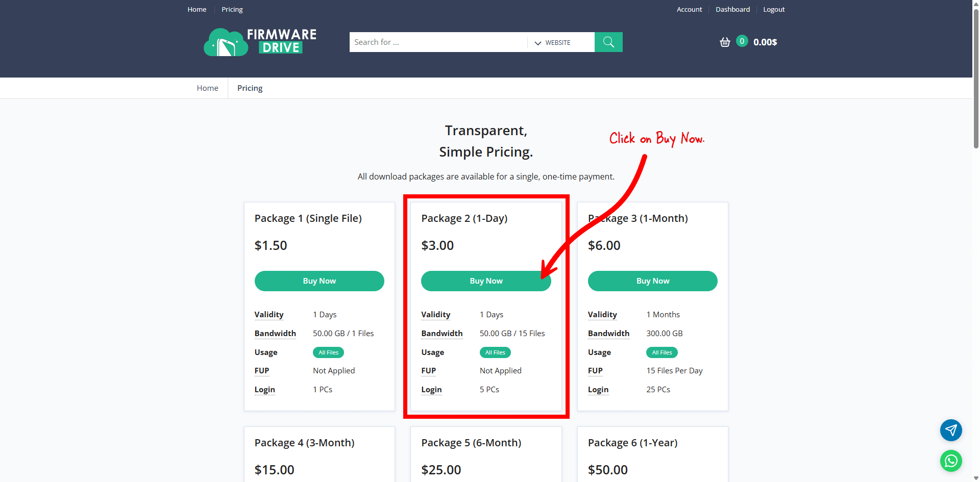The width and height of the screenshot is (980, 482).
Task: Click the Home breadcrumb link
Action: [207, 88]
